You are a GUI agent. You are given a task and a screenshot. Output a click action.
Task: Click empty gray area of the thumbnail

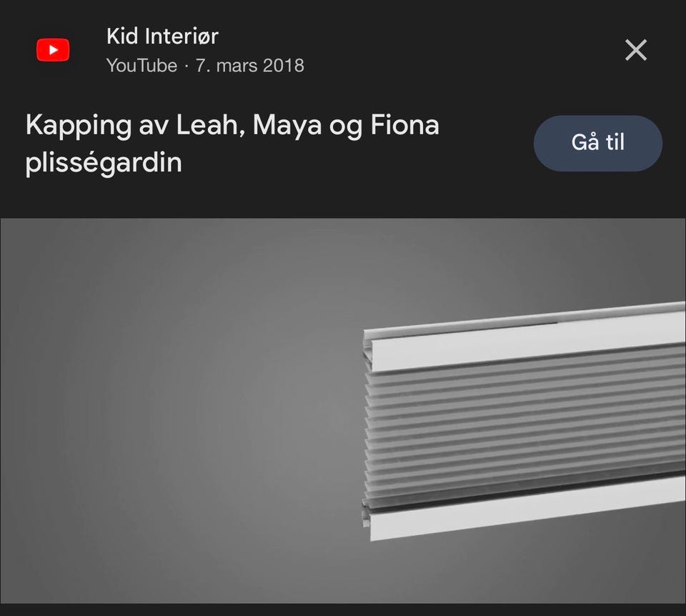(175, 411)
